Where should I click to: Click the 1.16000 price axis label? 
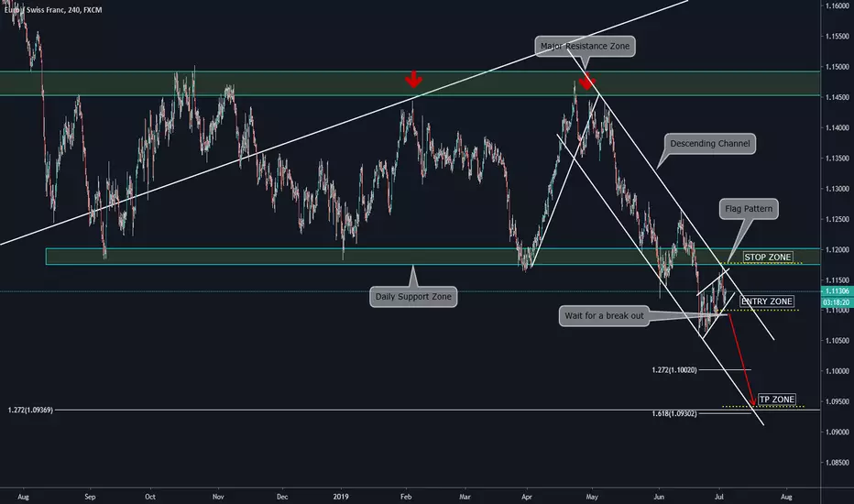pyautogui.click(x=838, y=6)
